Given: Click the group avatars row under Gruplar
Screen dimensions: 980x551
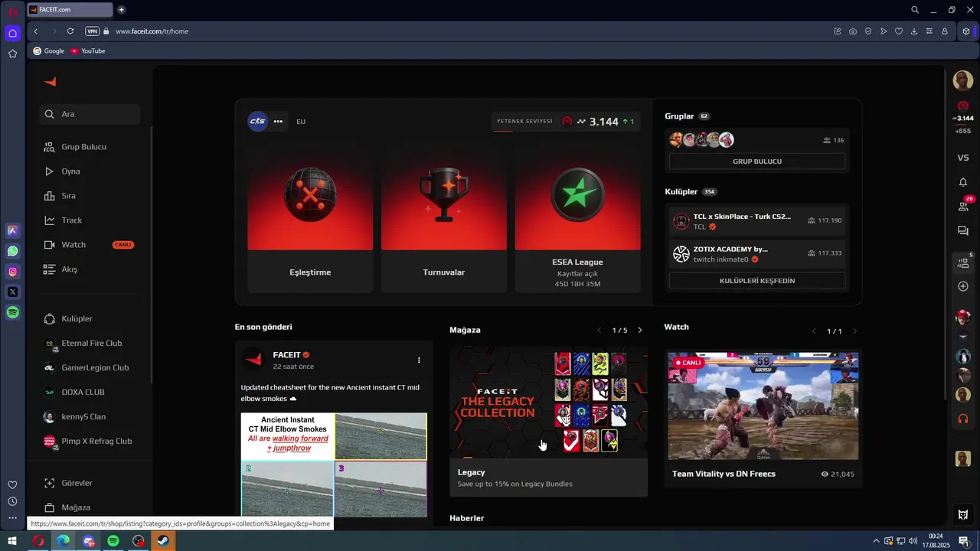Looking at the screenshot, I should point(702,139).
